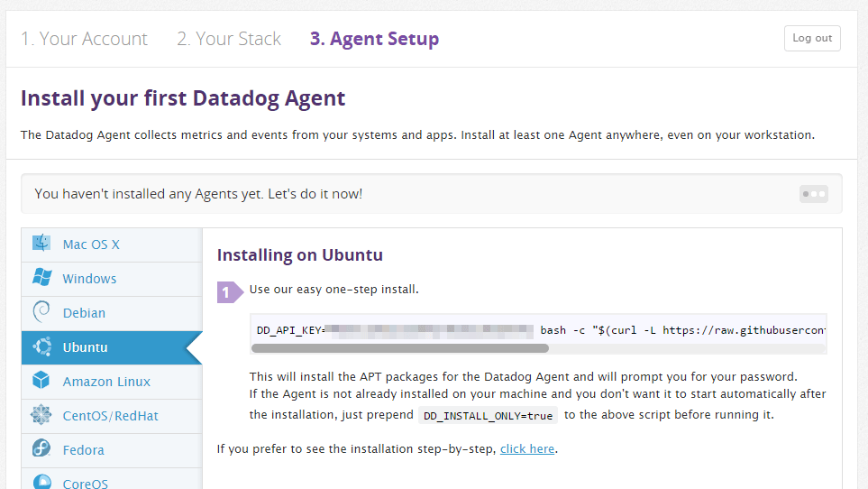Select the Ubuntu platform tab

coord(112,347)
